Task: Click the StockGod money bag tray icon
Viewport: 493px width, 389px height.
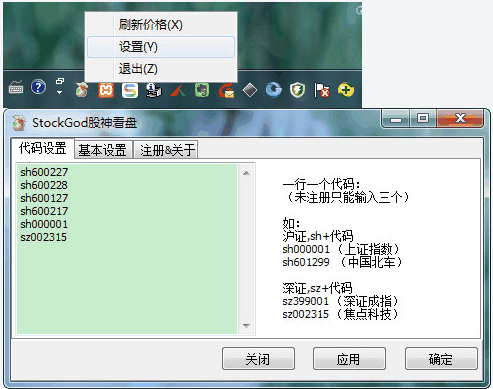Action: coord(82,90)
